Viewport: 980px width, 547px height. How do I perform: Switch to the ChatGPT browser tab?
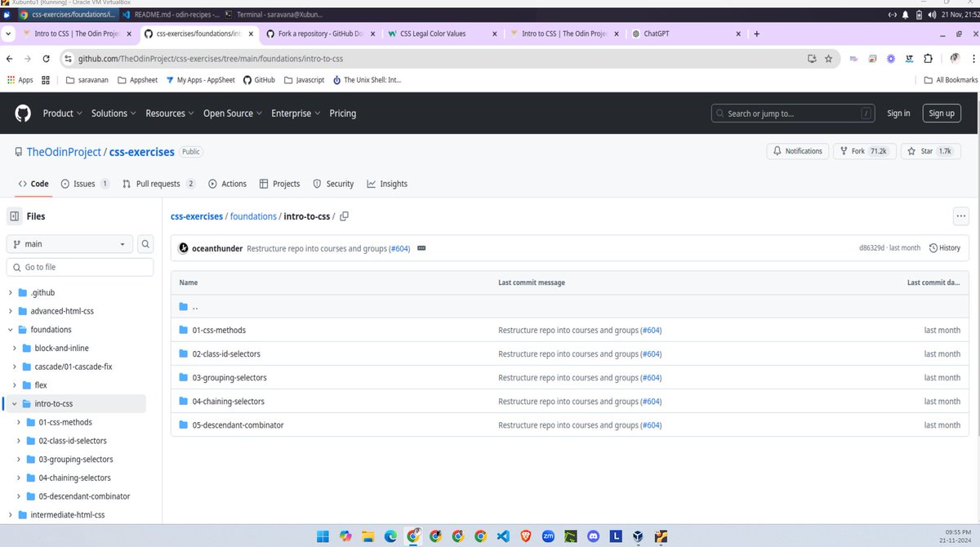point(688,34)
